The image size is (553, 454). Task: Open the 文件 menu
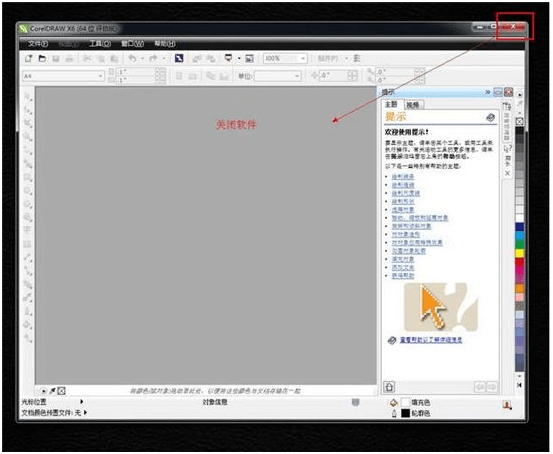(38, 43)
